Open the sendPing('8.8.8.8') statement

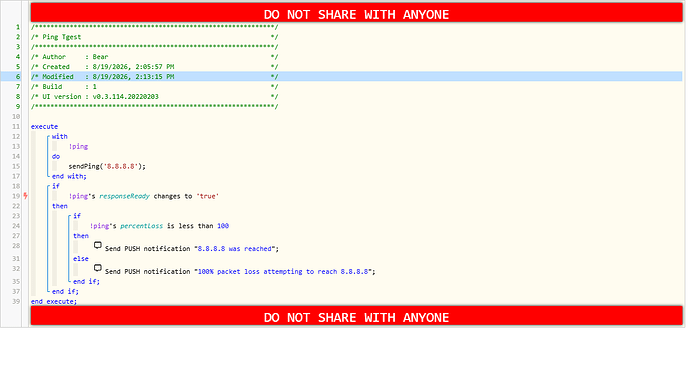pos(107,166)
